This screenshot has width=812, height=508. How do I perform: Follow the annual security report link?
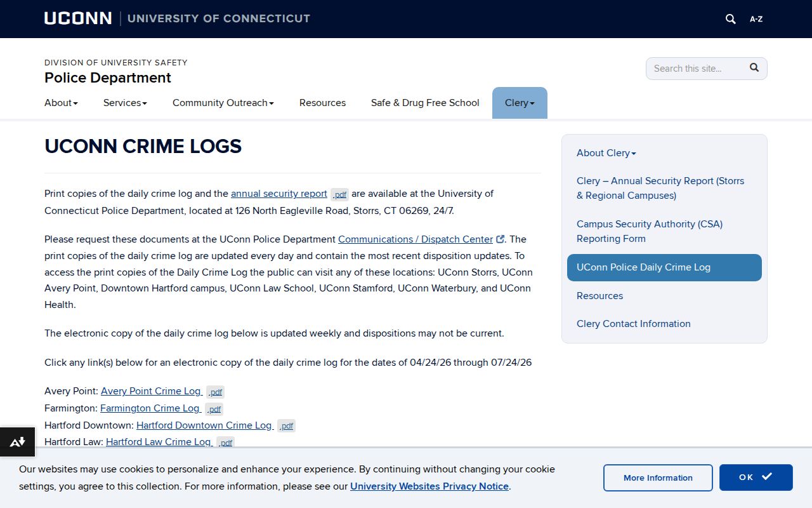pos(279,194)
